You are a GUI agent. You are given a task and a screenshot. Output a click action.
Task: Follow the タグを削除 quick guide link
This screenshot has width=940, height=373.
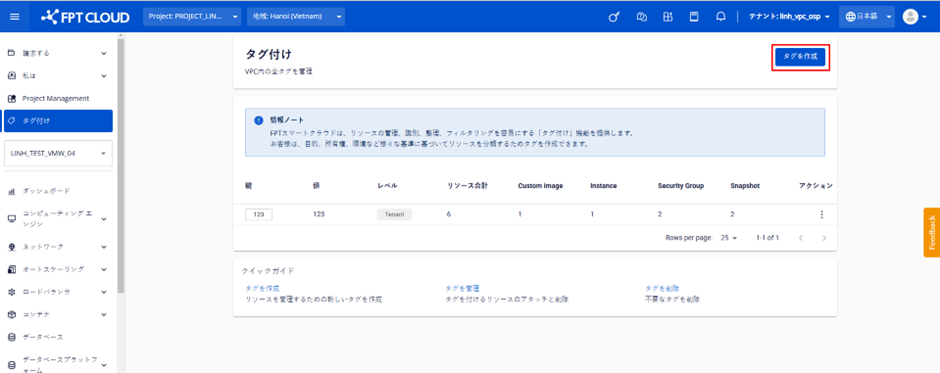662,288
